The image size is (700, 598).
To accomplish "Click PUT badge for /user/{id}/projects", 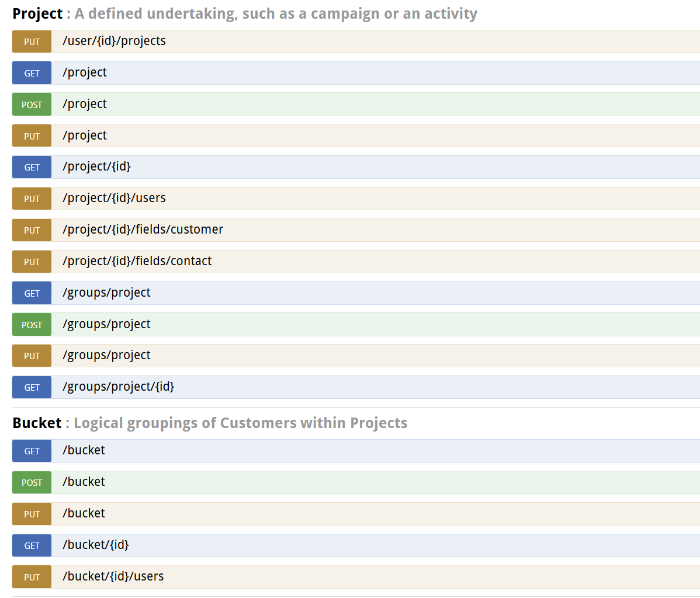I will 32,41.
